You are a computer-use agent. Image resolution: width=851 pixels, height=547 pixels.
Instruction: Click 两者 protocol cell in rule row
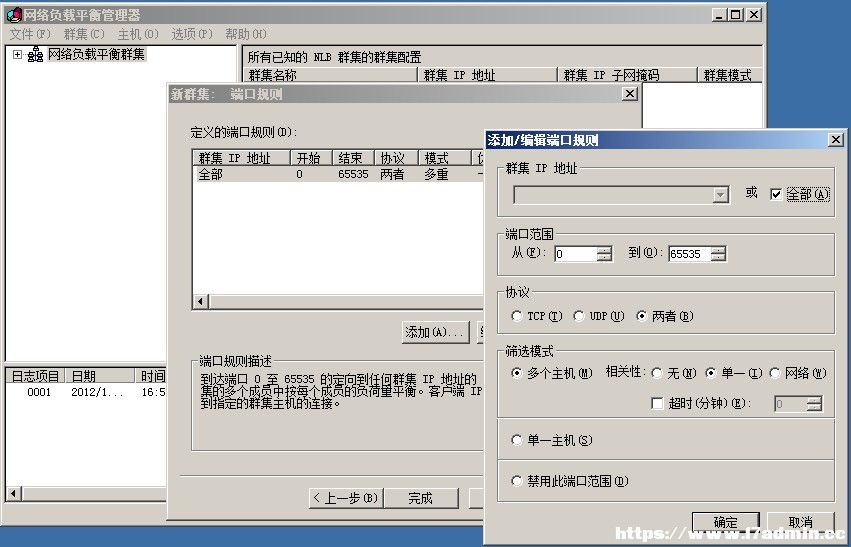point(392,174)
